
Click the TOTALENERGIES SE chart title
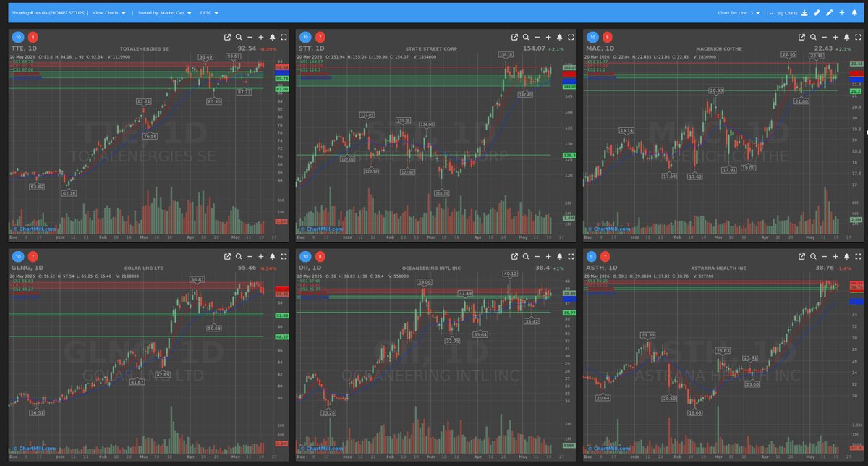pyautogui.click(x=145, y=48)
